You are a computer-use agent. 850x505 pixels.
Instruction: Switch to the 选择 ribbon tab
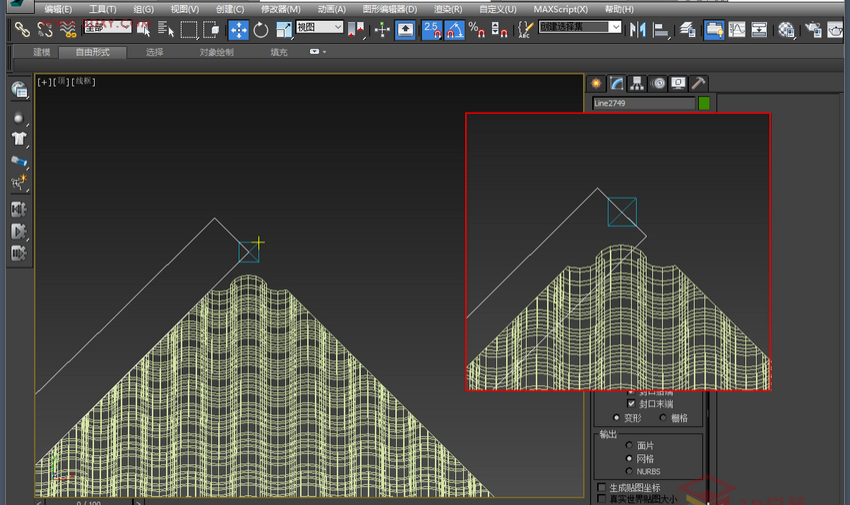[x=154, y=52]
